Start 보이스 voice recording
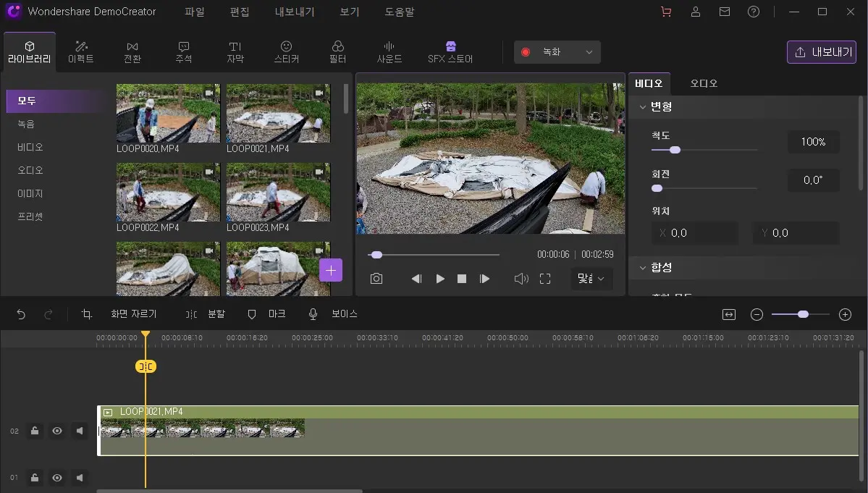868x493 pixels. pos(333,313)
